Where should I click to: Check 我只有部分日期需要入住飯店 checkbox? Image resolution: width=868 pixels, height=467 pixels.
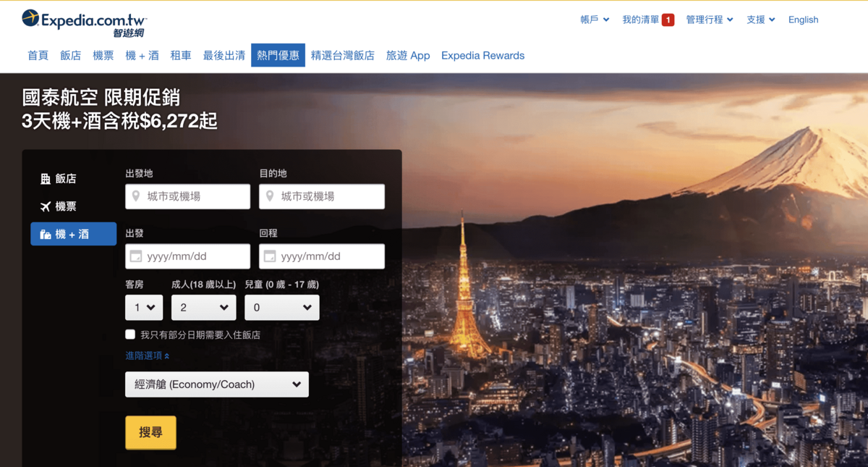[x=130, y=335]
